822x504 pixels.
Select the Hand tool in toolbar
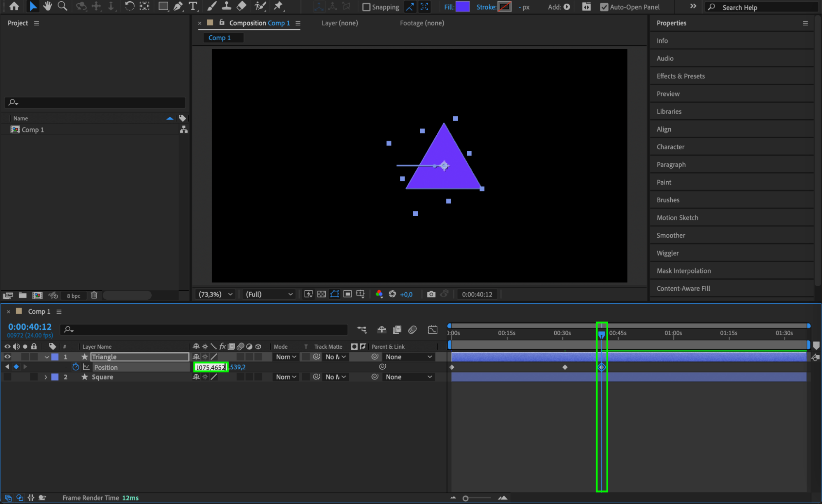pos(48,6)
